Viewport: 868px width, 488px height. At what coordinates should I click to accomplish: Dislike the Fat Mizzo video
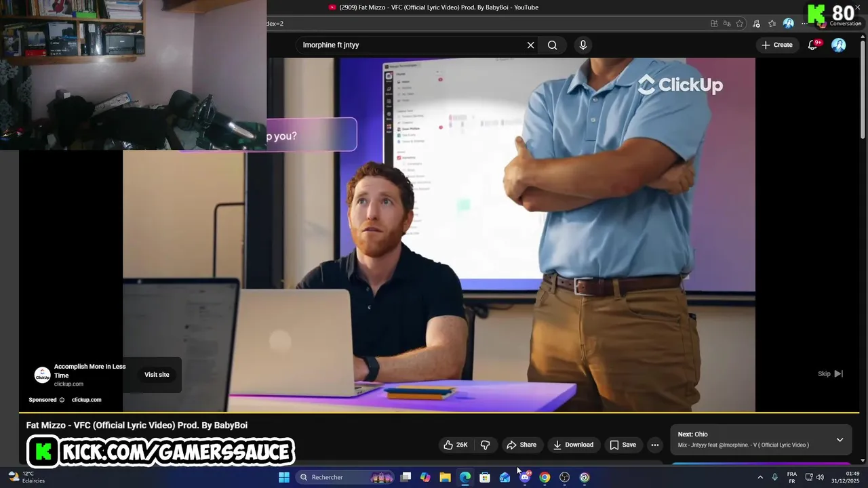(x=486, y=445)
